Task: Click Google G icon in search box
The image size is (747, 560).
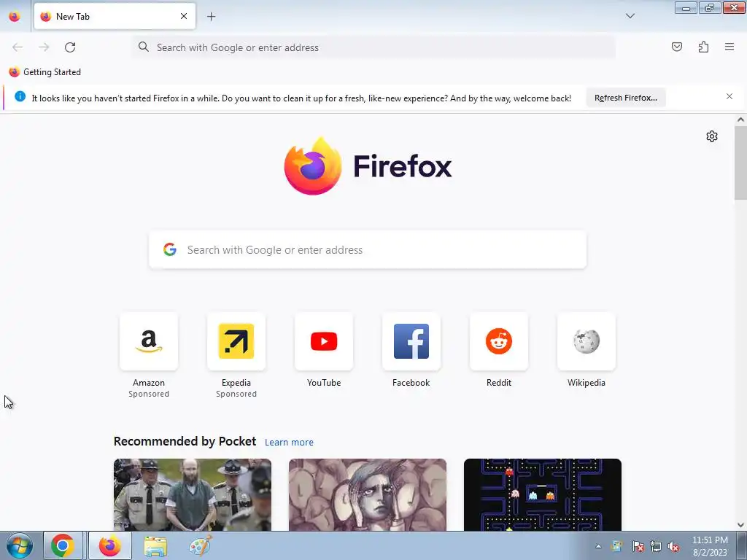Action: pos(170,249)
